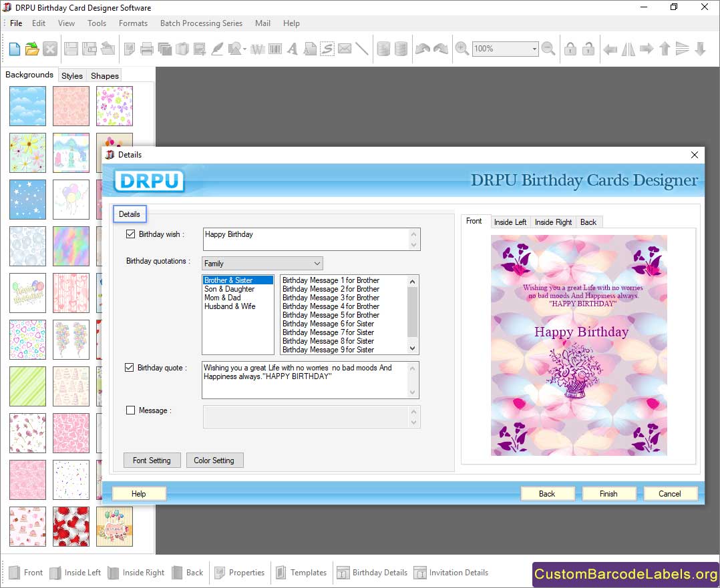Screen dimensions: 720x588
Task: Click the undo arrow icon
Action: tap(422, 49)
